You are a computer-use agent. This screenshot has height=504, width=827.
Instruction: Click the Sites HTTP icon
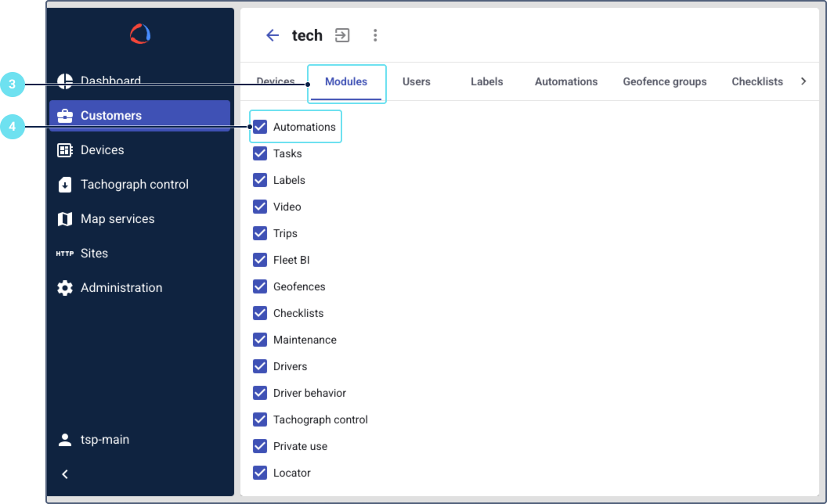[65, 254]
